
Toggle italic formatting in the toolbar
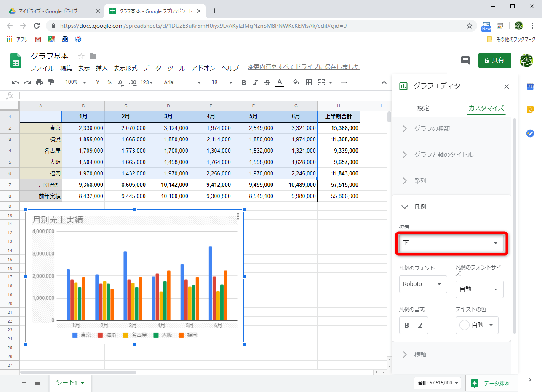255,82
